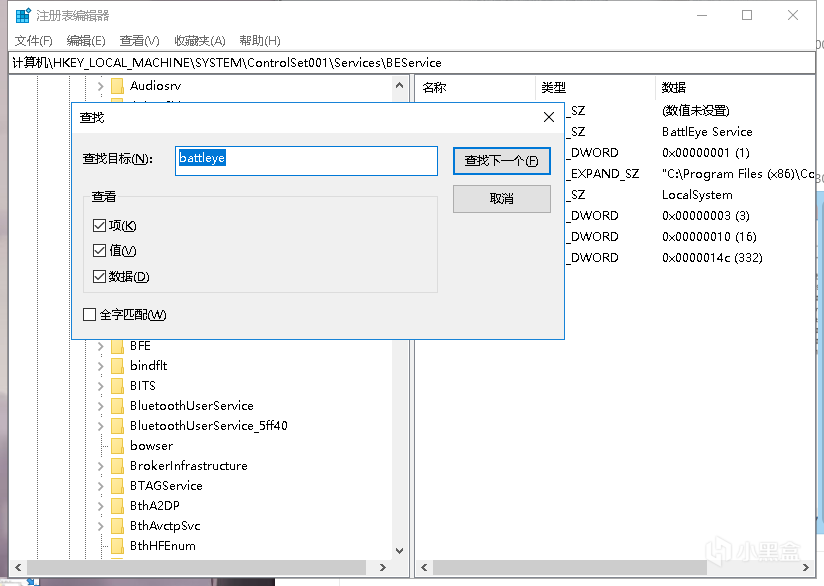Image resolution: width=824 pixels, height=586 pixels.
Task: Expand the BrokerInfrastructure key
Action: pyautogui.click(x=99, y=466)
